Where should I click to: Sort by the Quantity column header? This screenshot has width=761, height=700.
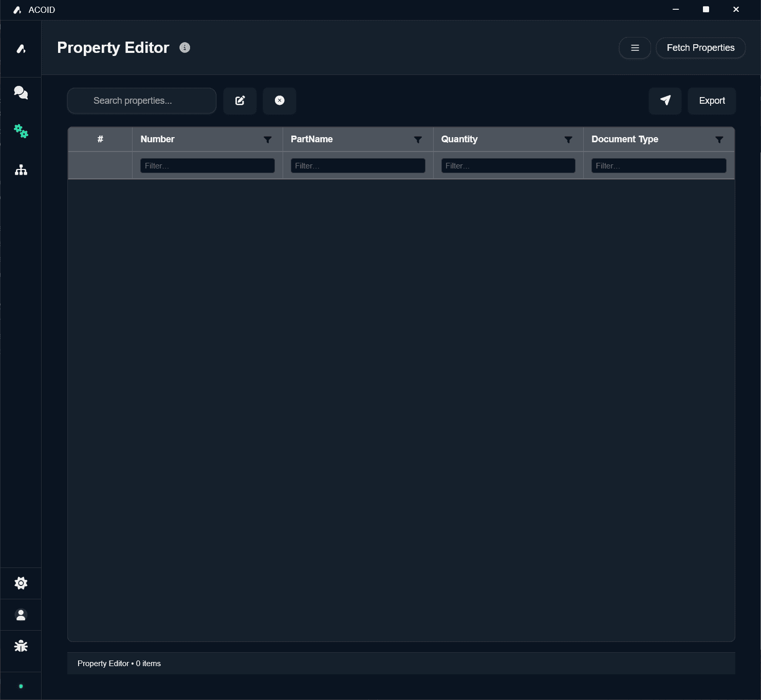point(459,139)
